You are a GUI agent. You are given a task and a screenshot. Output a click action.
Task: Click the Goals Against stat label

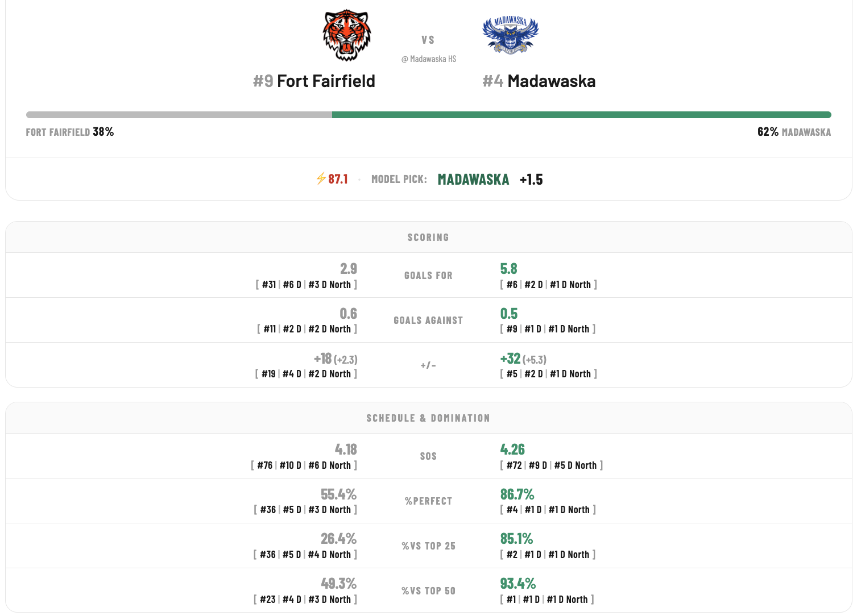pyautogui.click(x=428, y=321)
